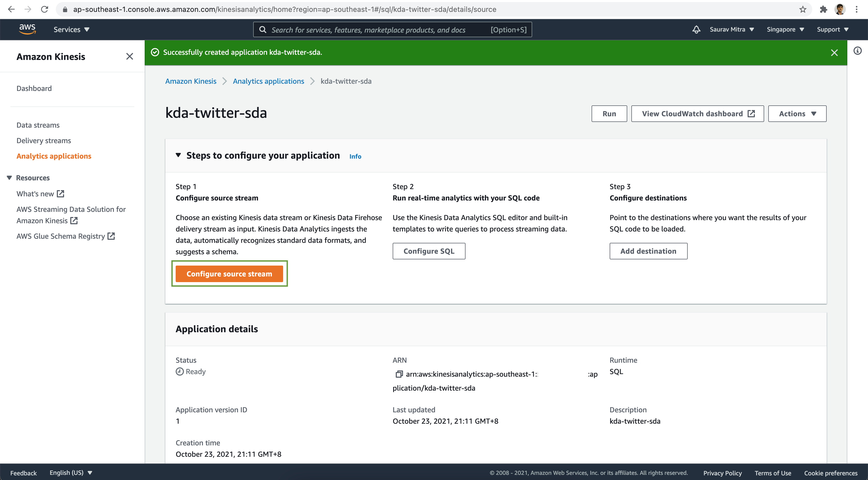Viewport: 868px width, 480px height.
Task: Click Add destination button
Action: [648, 251]
